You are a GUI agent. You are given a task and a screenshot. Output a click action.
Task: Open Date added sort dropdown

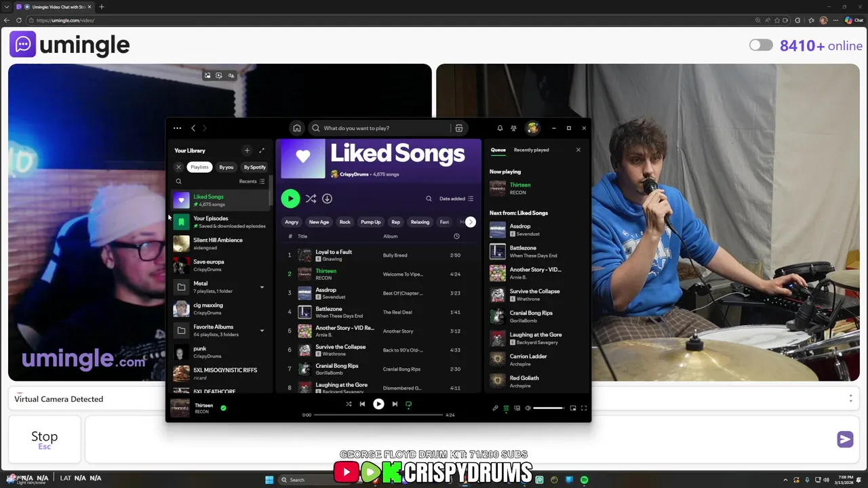point(456,199)
